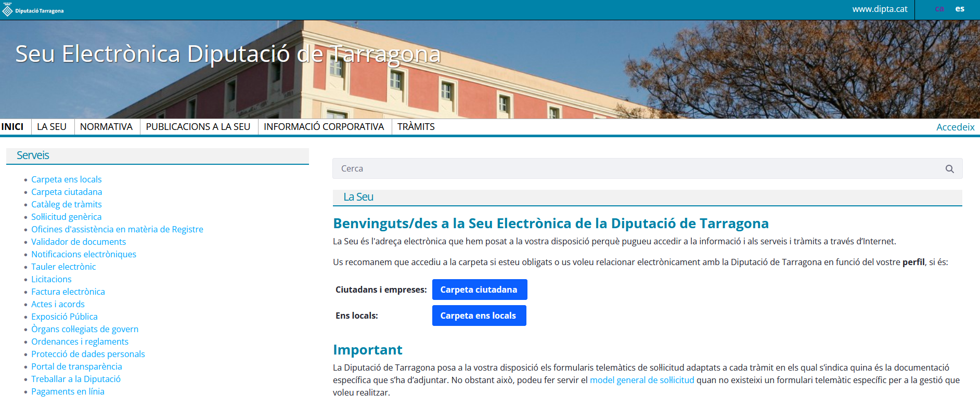
Task: Open Validador de documents link
Action: pos(78,242)
